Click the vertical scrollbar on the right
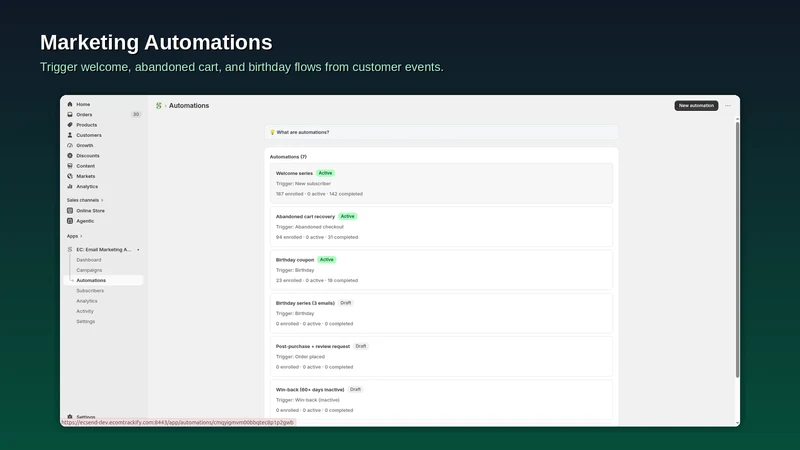Screen dimensions: 800x450 click(737, 250)
